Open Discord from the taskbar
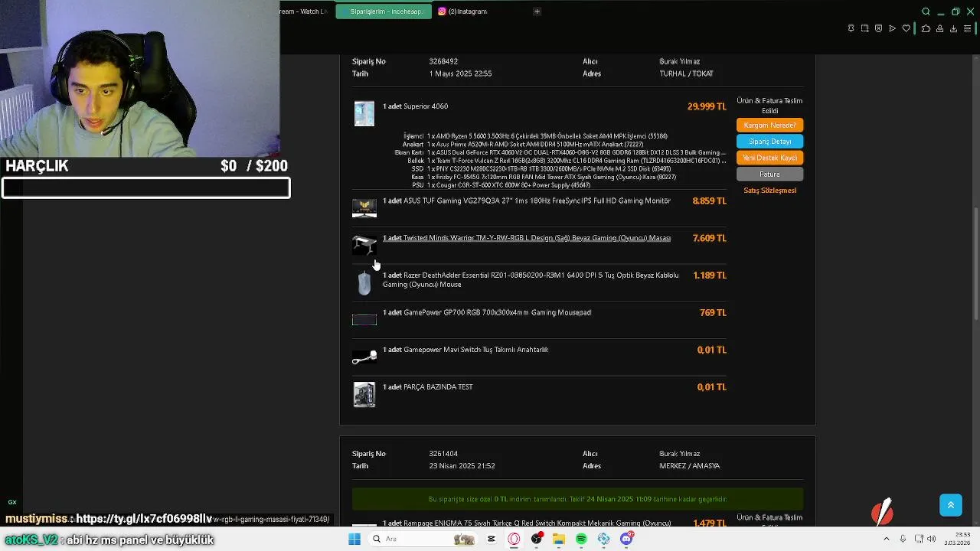This screenshot has height=551, width=980. [626, 539]
